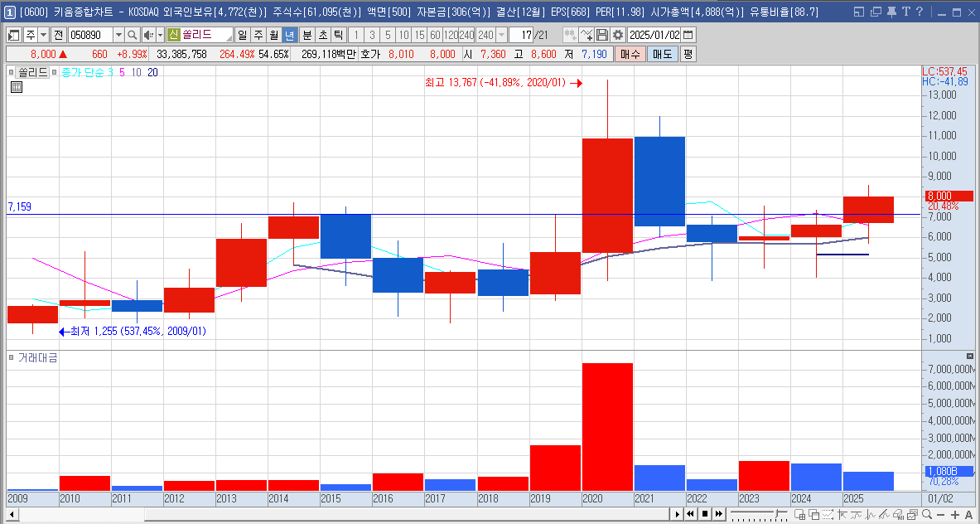Click the scrollbar left arrow at bottom

(11, 514)
